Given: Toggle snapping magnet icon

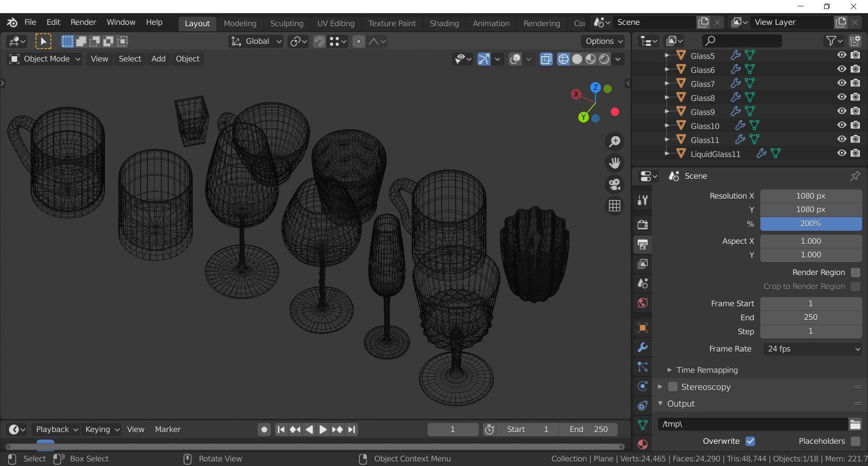Looking at the screenshot, I should coord(319,42).
